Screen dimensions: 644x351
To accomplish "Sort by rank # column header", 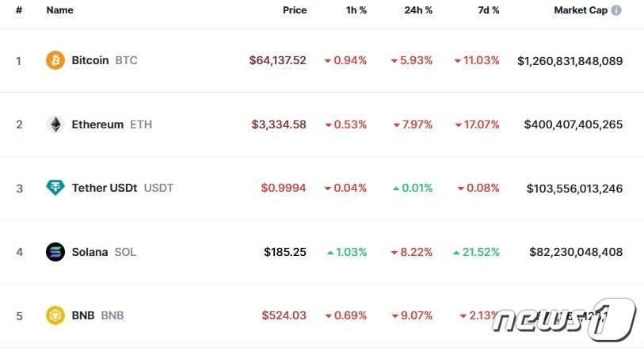I will [x=18, y=10].
